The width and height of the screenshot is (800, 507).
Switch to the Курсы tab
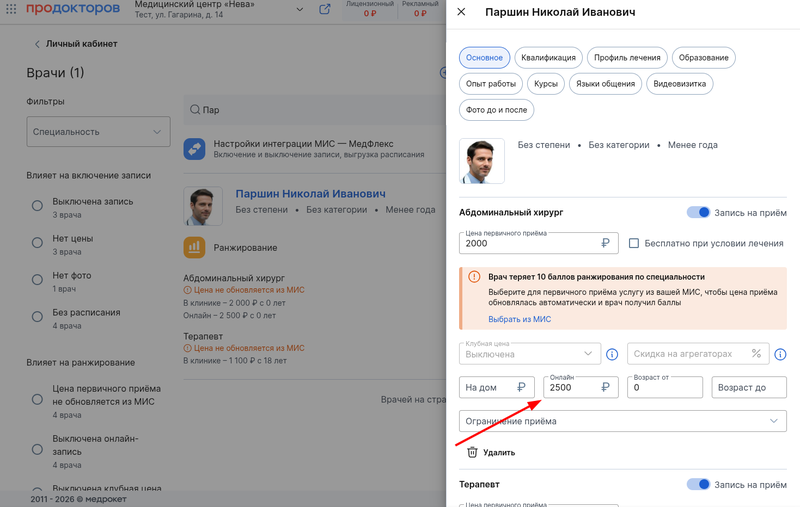click(546, 84)
